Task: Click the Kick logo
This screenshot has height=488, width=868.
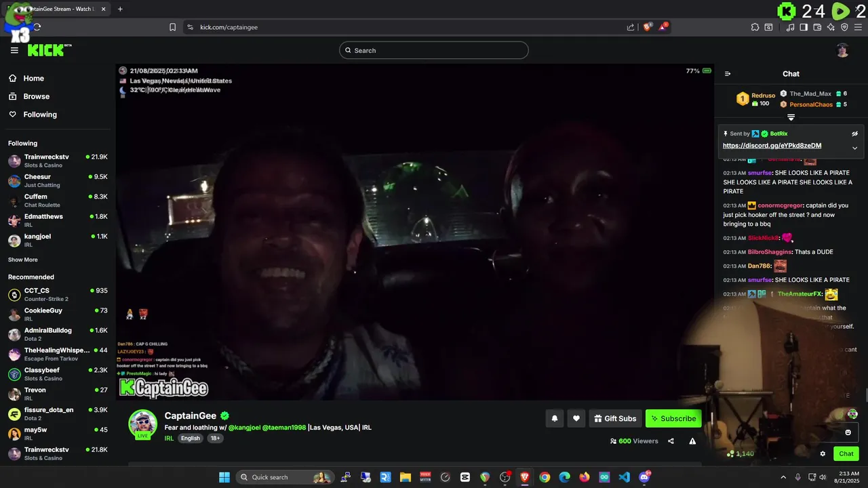Action: pos(47,50)
